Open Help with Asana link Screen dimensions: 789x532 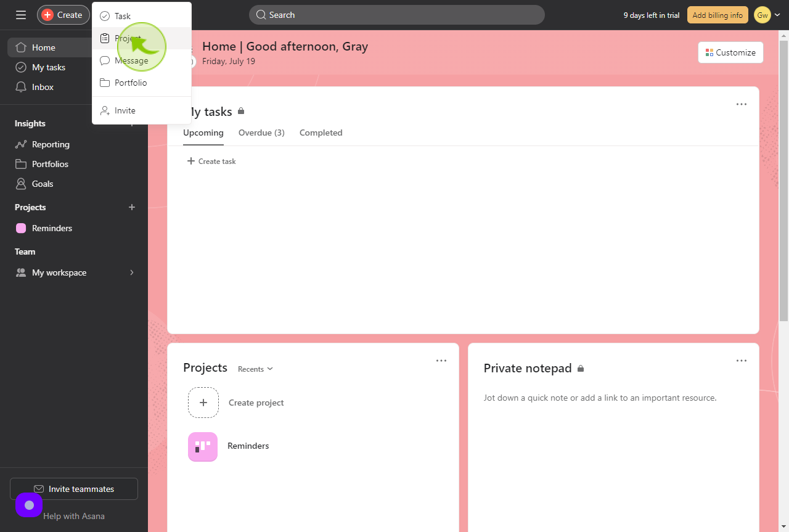(x=74, y=516)
